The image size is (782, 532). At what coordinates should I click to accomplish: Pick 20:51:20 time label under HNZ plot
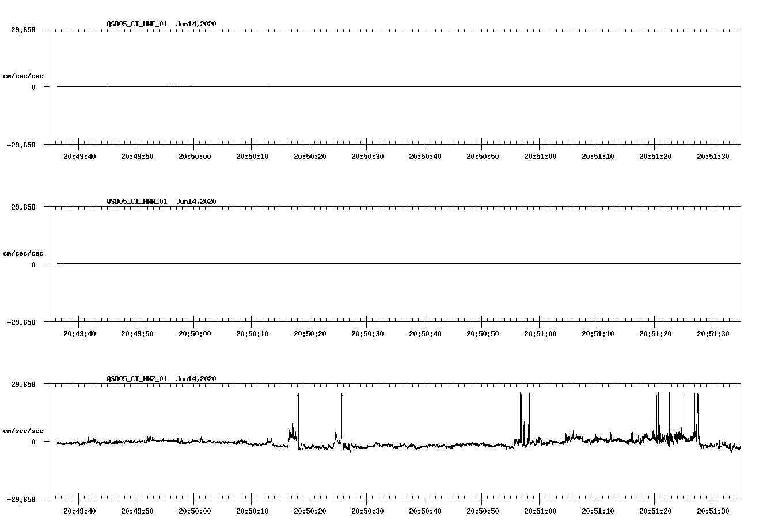click(x=655, y=511)
